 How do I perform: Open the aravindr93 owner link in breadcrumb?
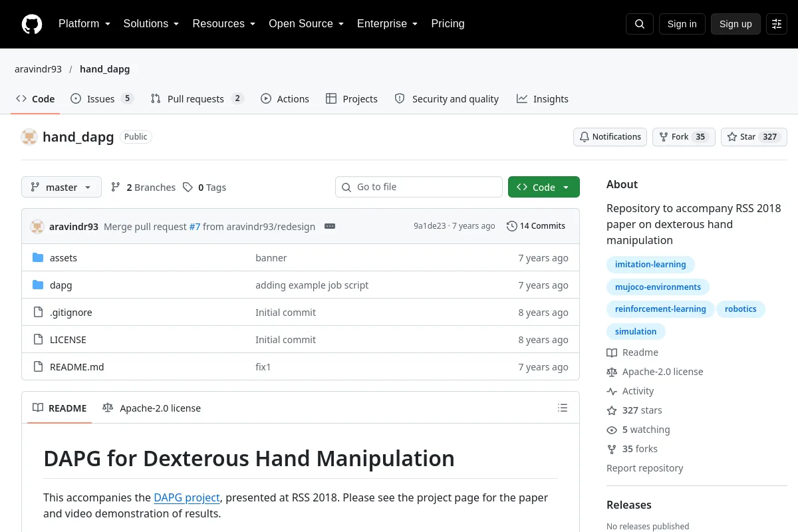click(39, 69)
